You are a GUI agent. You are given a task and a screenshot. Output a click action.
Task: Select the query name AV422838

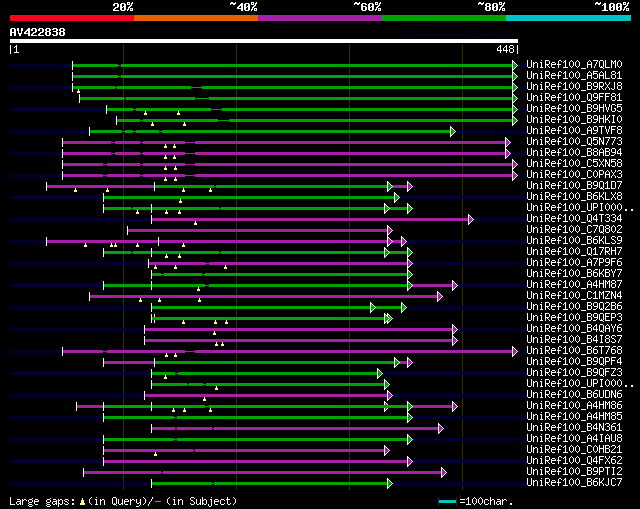38,32
